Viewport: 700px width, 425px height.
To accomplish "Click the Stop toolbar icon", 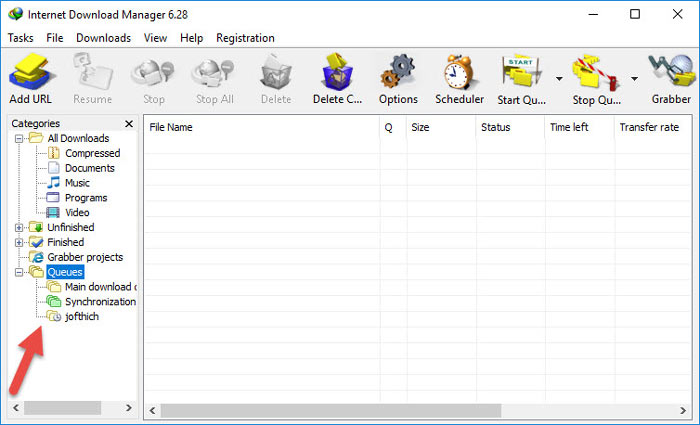I will point(153,74).
